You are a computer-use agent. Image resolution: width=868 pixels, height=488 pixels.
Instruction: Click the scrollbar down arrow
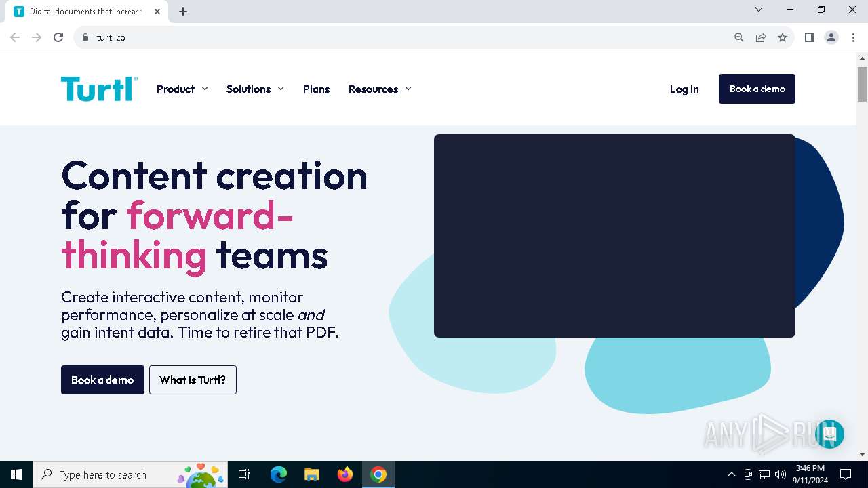862,455
